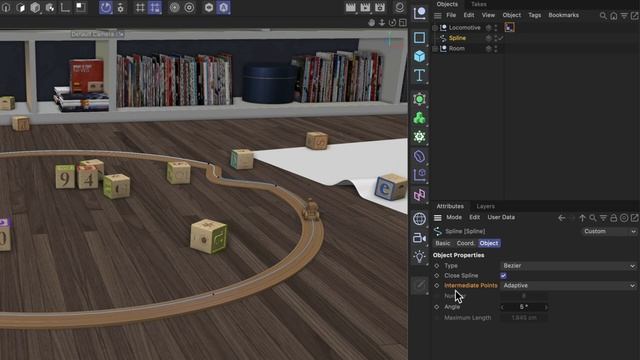
Task: Toggle Room visibility dots
Action: pyautogui.click(x=496, y=49)
